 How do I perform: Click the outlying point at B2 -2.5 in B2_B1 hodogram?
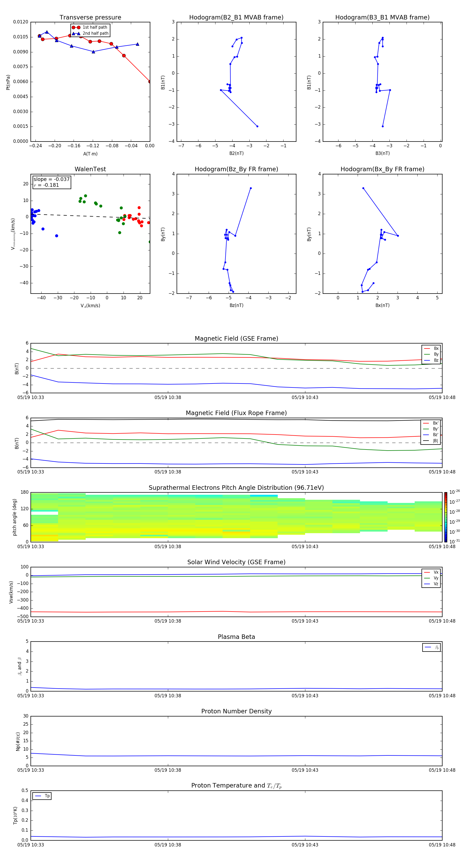click(257, 126)
